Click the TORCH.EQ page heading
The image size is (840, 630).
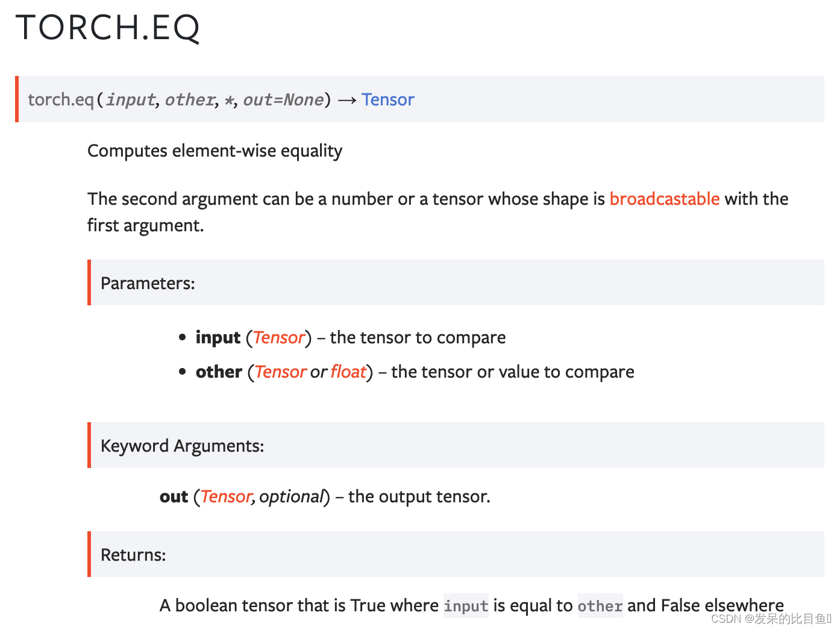click(x=108, y=28)
